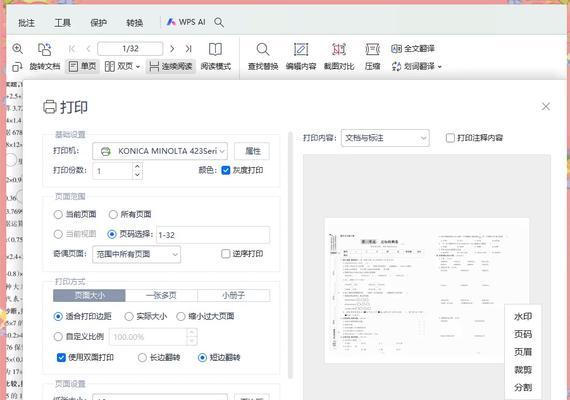Screen dimensions: 570x400
Task: Open the 工具 menu tab
Action: (x=63, y=23)
